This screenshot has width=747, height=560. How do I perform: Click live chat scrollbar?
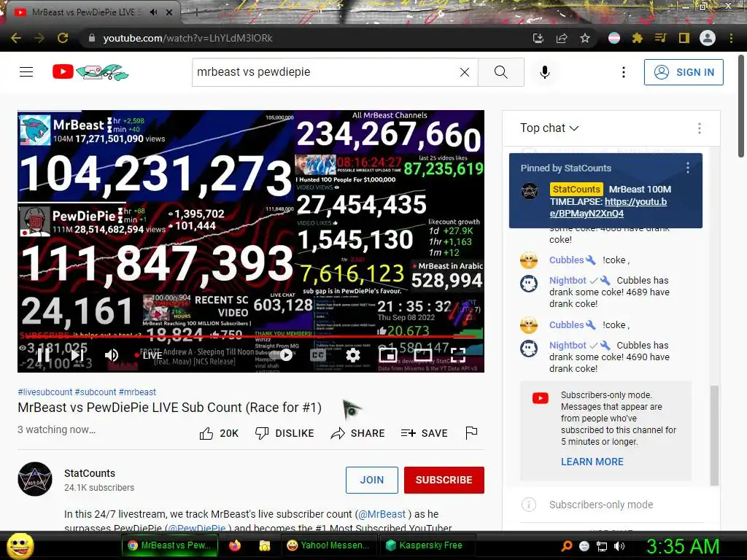(714, 435)
